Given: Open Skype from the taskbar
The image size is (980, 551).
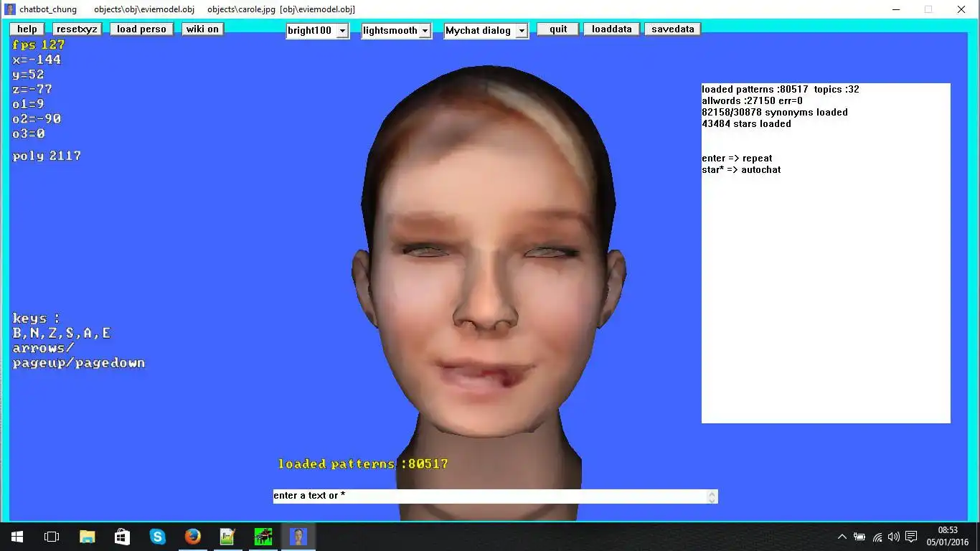Looking at the screenshot, I should point(157,537).
